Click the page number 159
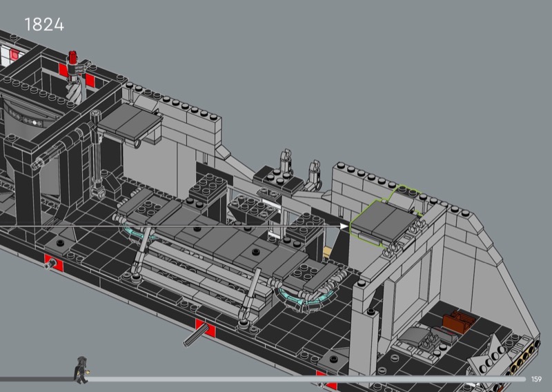Viewport: 552px width, 392px height. [537, 379]
